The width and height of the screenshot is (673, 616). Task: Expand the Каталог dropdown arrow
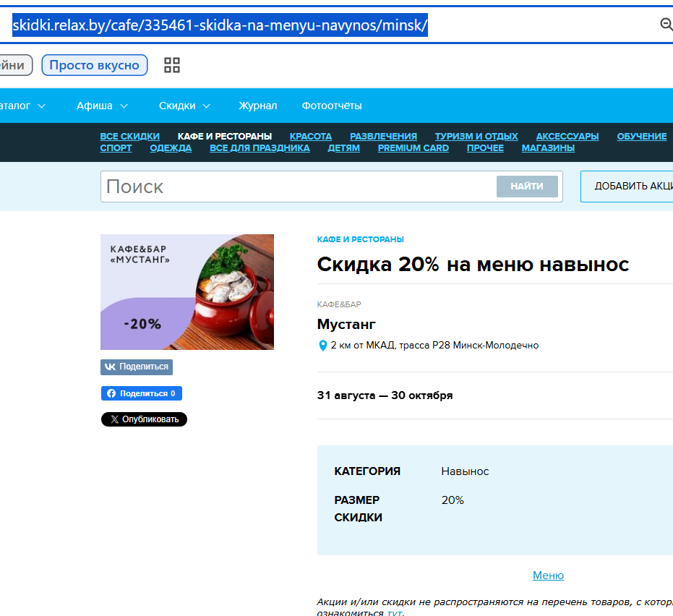[x=42, y=106]
